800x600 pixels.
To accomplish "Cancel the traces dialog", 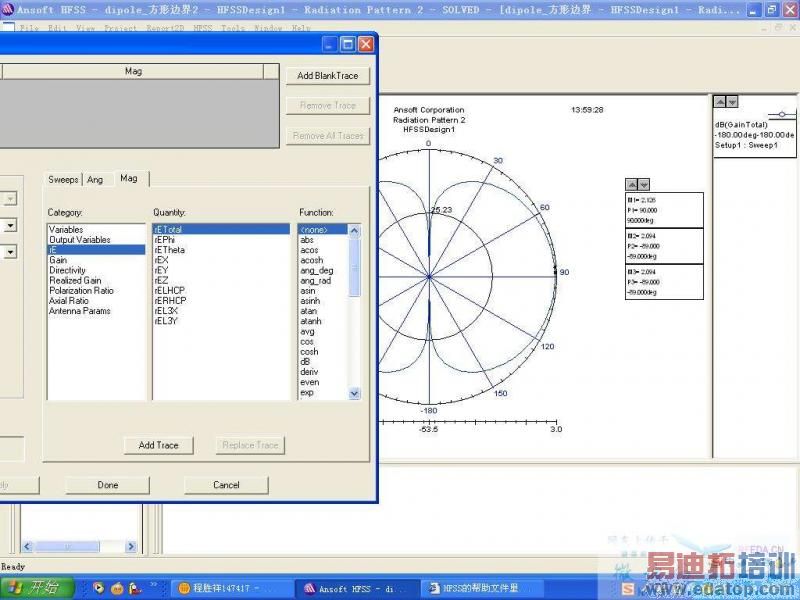I will coord(226,485).
